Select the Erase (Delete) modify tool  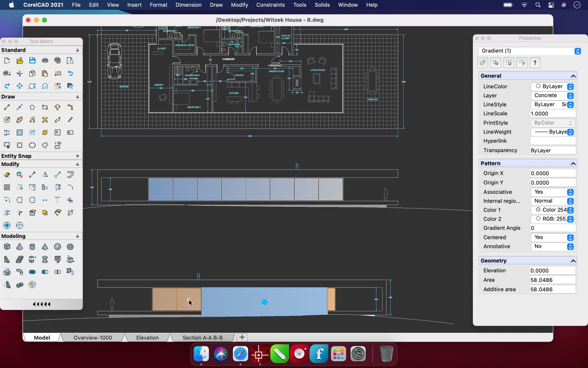7,175
